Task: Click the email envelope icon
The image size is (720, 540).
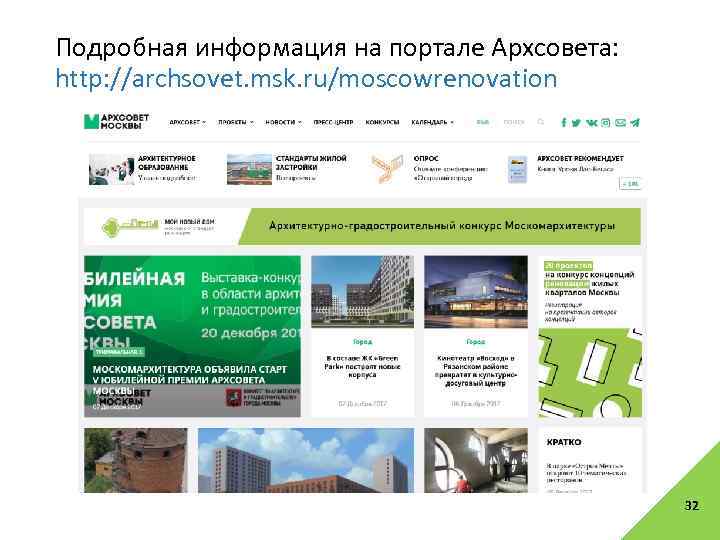Action: click(x=620, y=123)
